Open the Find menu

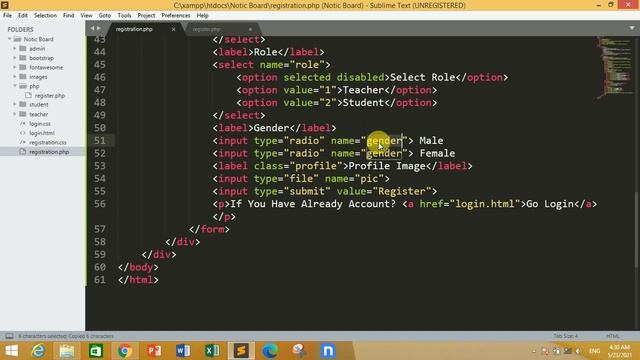coord(69,16)
